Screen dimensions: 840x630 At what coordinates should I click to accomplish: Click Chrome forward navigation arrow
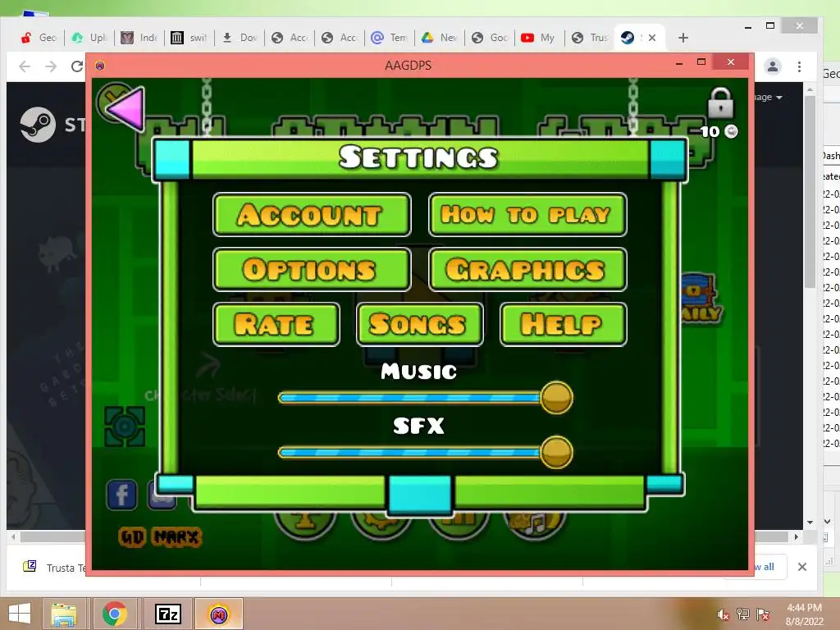point(51,66)
